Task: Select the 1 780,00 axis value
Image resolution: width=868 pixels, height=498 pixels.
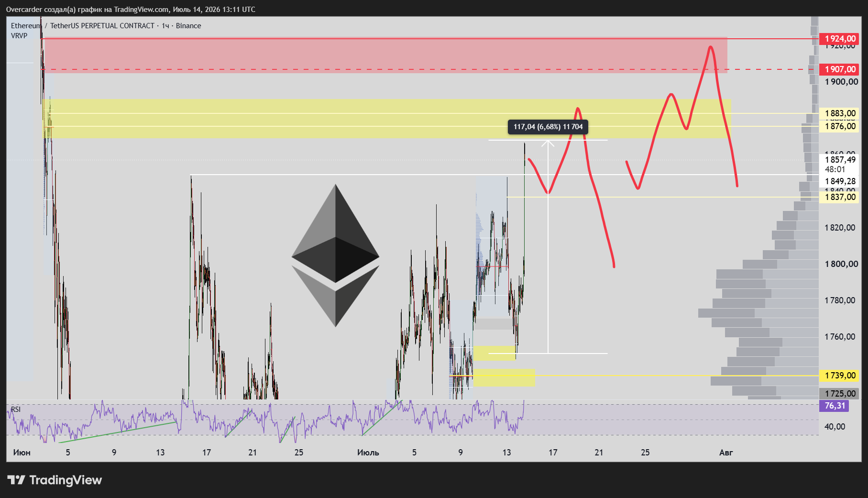Action: click(x=840, y=300)
